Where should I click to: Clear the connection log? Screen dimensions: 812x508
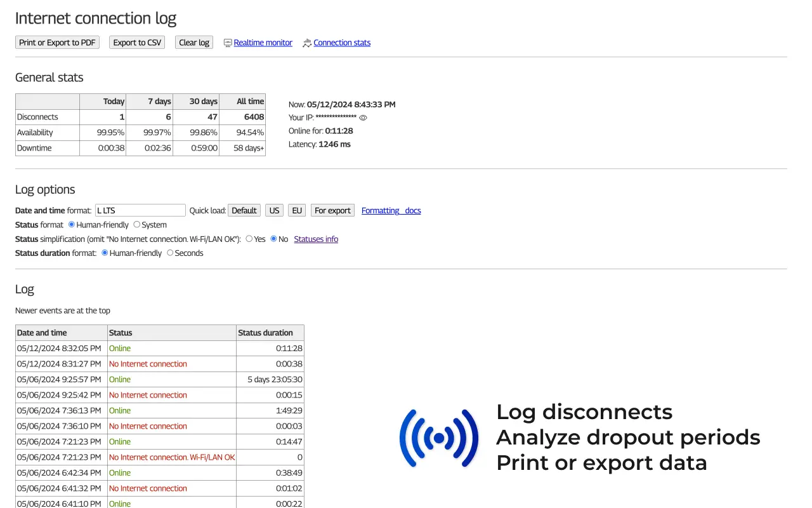(x=193, y=42)
